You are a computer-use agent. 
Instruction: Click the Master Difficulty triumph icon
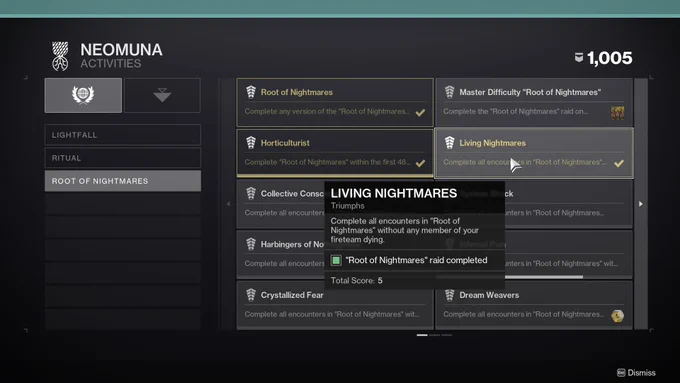coord(449,92)
